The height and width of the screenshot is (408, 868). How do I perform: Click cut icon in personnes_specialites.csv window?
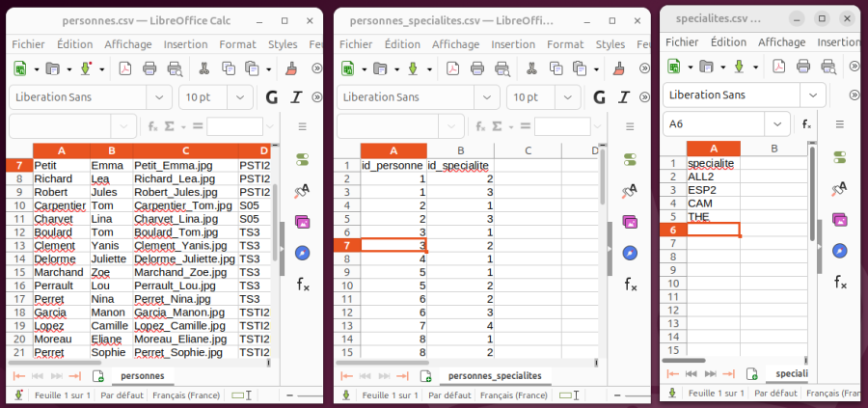tap(531, 68)
